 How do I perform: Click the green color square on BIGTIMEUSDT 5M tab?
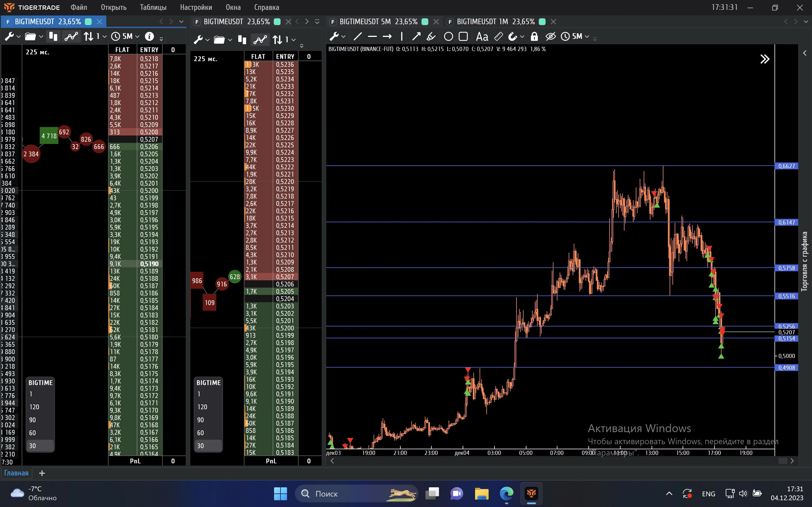[425, 22]
